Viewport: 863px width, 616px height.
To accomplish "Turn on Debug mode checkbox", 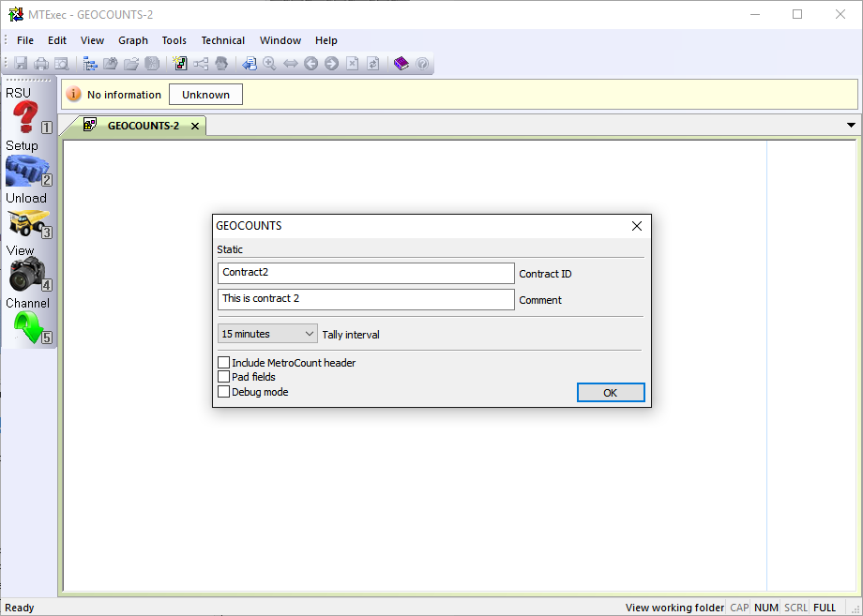I will coord(223,392).
